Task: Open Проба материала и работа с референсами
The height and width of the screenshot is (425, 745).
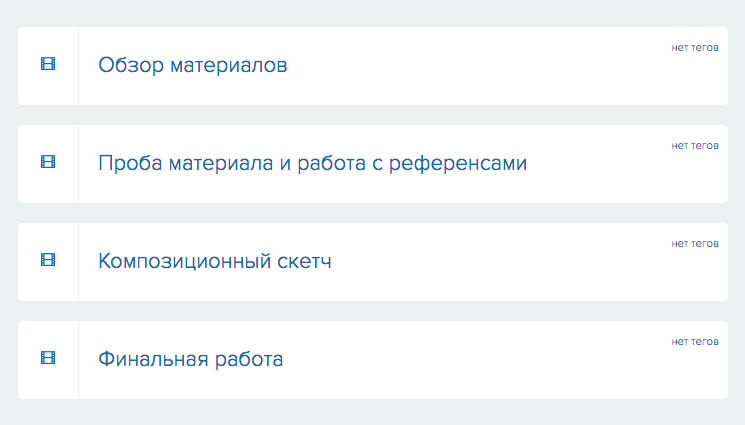Action: (x=313, y=164)
